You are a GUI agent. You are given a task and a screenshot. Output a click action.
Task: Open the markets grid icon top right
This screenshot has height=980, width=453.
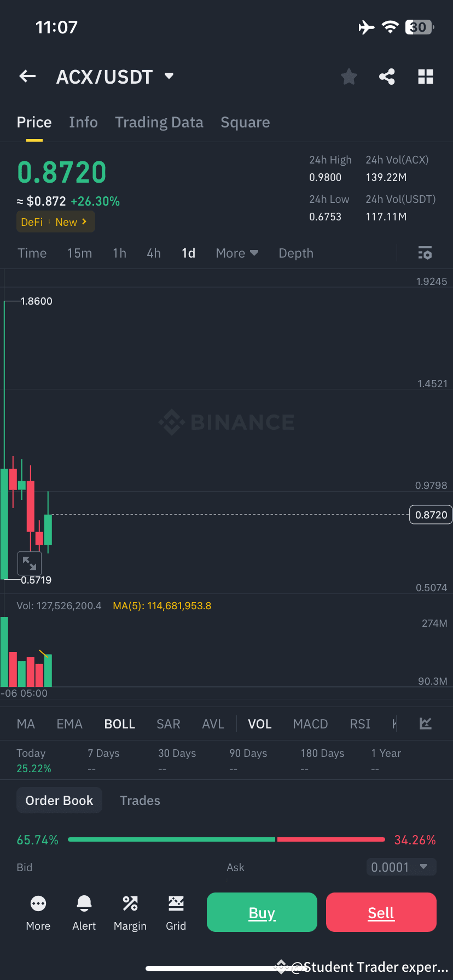(426, 77)
